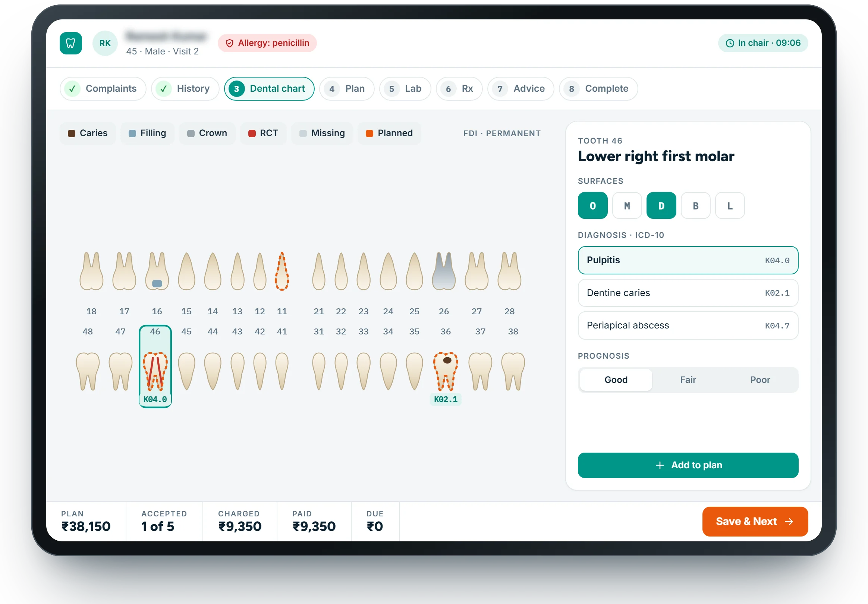Choose Dentine caries K02.1 diagnosis
The image size is (868, 604).
[688, 293]
